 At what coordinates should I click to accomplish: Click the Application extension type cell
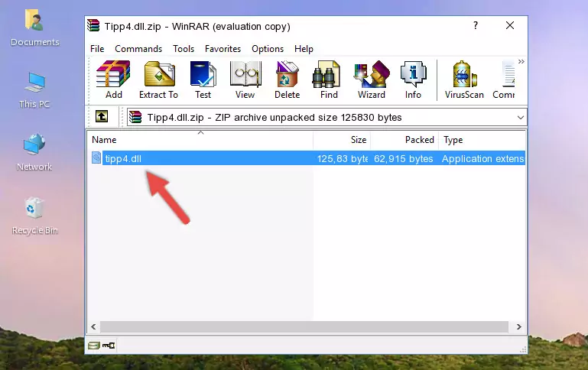tap(483, 158)
